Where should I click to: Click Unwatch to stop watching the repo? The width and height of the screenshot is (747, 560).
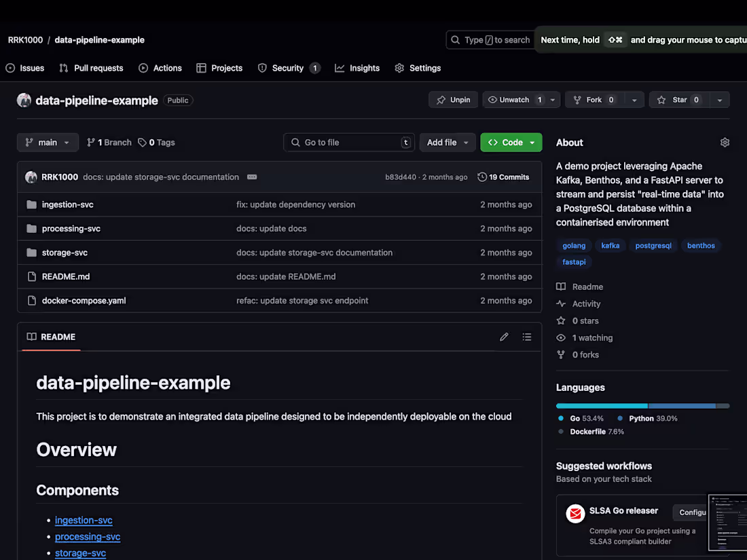(511, 99)
